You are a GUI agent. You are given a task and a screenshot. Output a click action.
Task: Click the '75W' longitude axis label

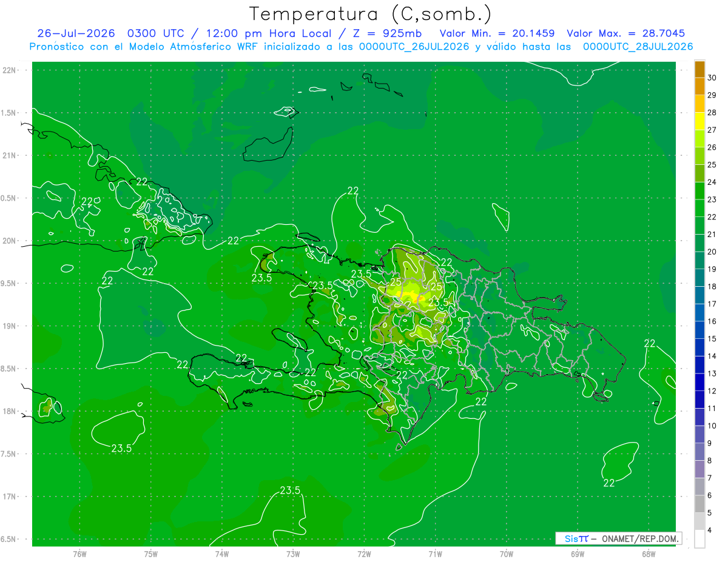[151, 554]
